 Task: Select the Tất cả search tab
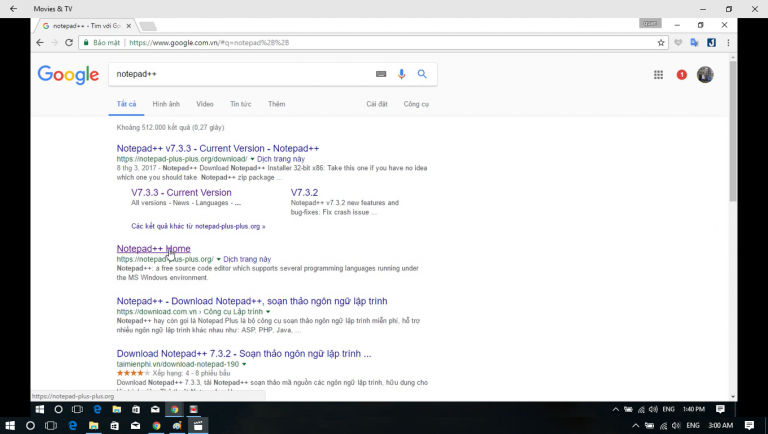(126, 104)
